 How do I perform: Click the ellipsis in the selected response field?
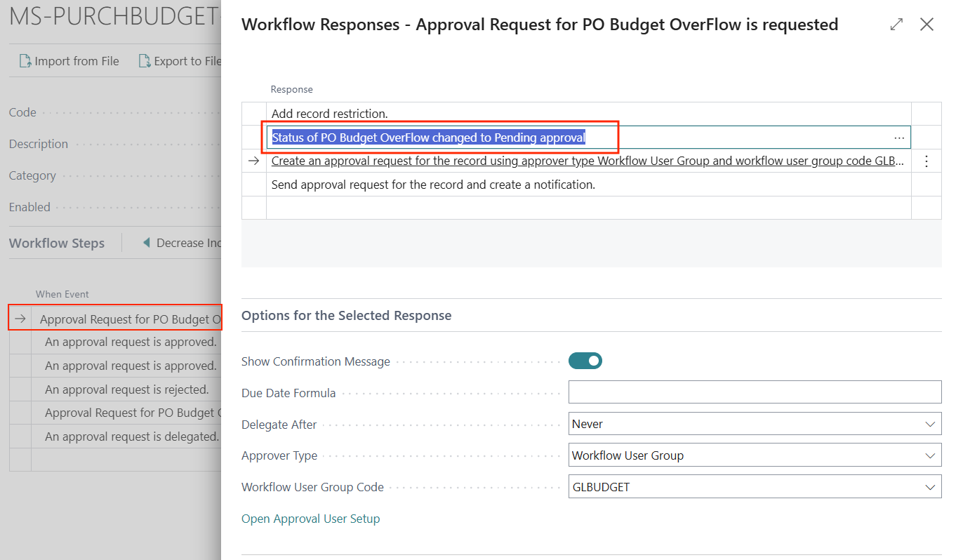point(899,138)
